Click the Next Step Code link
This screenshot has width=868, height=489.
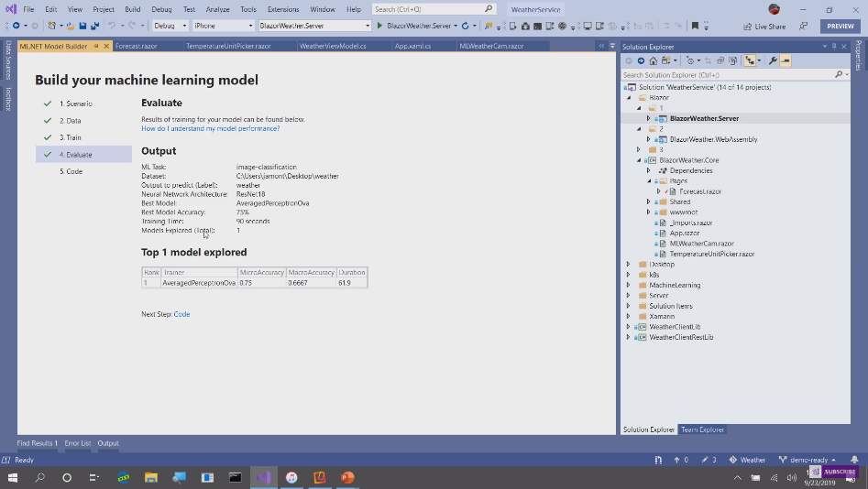(x=181, y=314)
